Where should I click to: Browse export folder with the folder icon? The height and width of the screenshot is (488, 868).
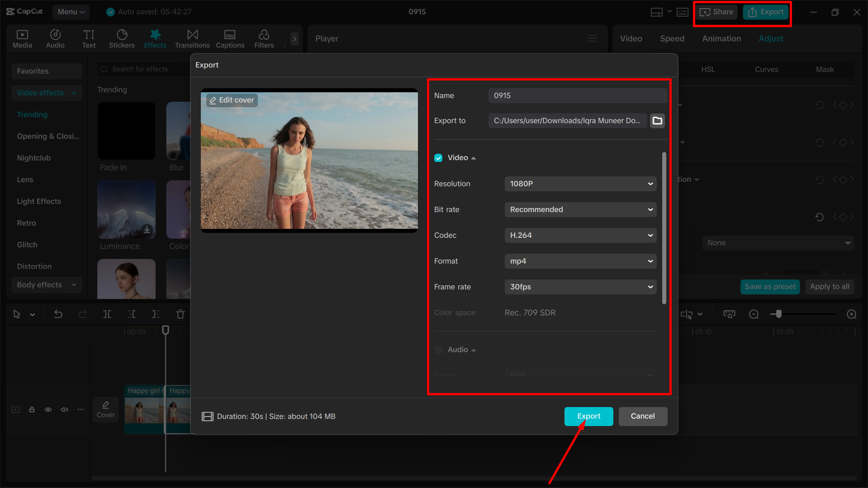657,120
